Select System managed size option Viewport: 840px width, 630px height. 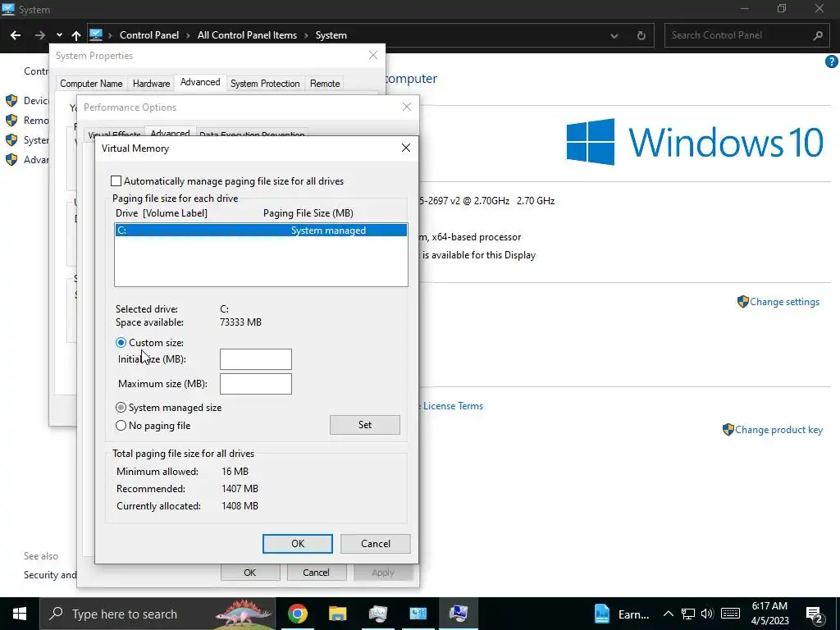[121, 408]
